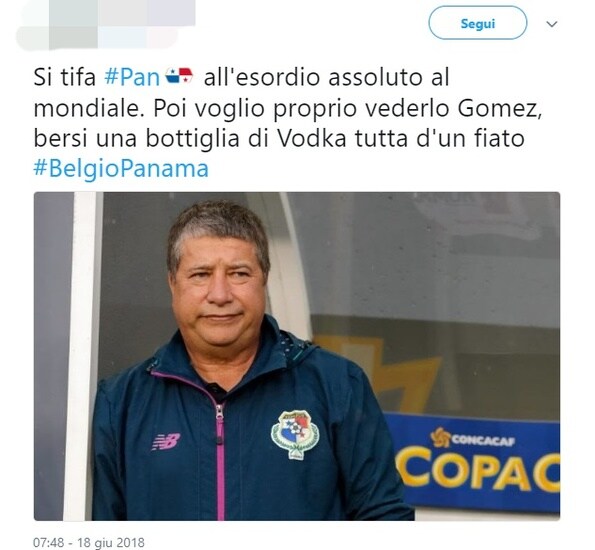The image size is (595, 550).
Task: Click the Panama flag emoji
Action: coord(179,76)
